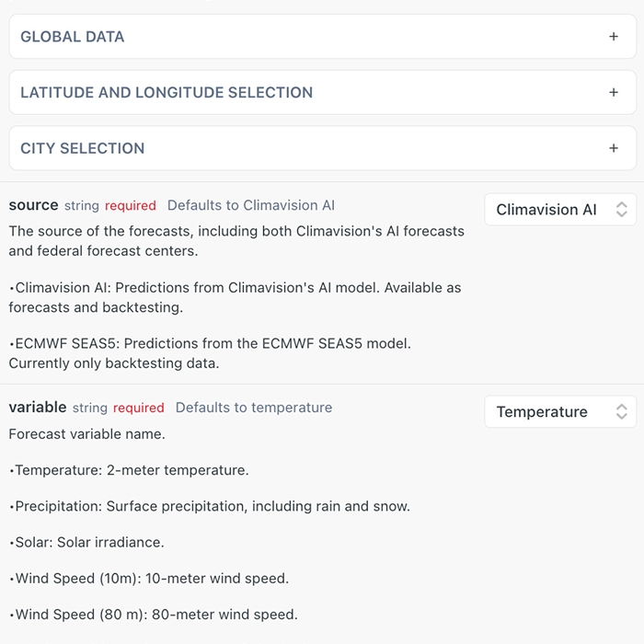Open the LATITUDE AND LONGITUDE SELECTION section
The height and width of the screenshot is (644, 644).
pyautogui.click(x=167, y=93)
